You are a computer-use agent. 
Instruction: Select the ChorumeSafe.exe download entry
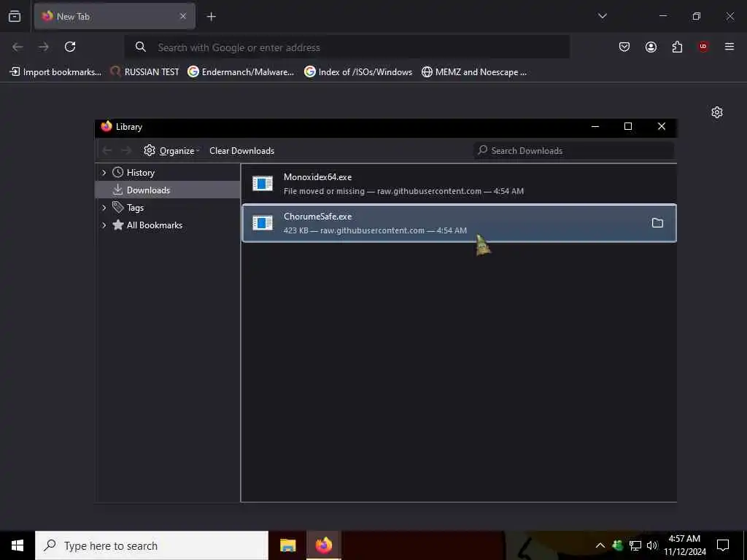pyautogui.click(x=459, y=223)
